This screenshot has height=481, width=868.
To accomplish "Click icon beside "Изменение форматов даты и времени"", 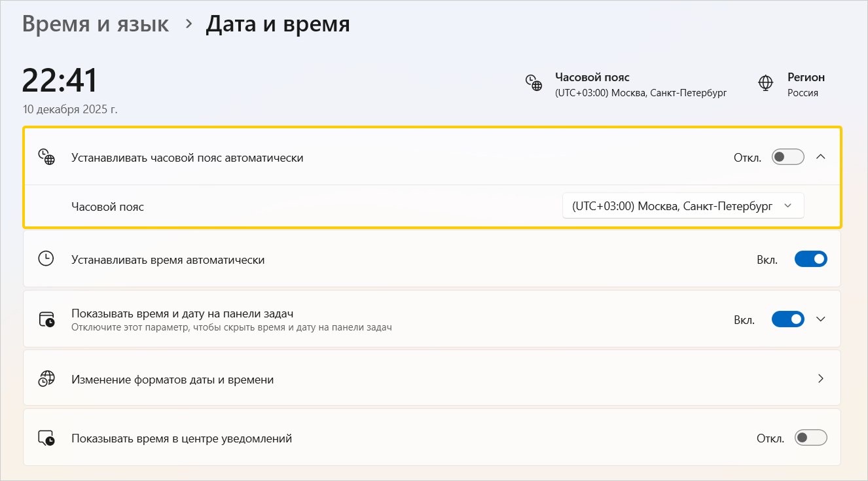I will (46, 379).
